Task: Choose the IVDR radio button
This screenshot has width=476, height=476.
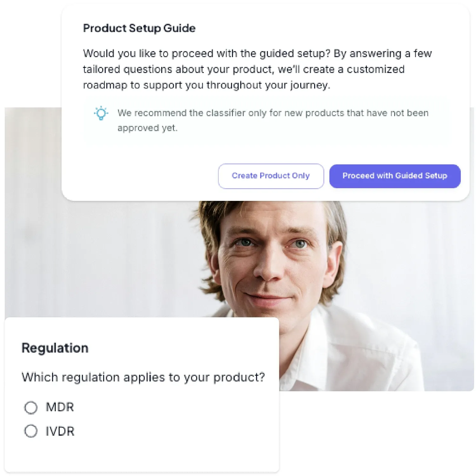Action: [x=31, y=431]
